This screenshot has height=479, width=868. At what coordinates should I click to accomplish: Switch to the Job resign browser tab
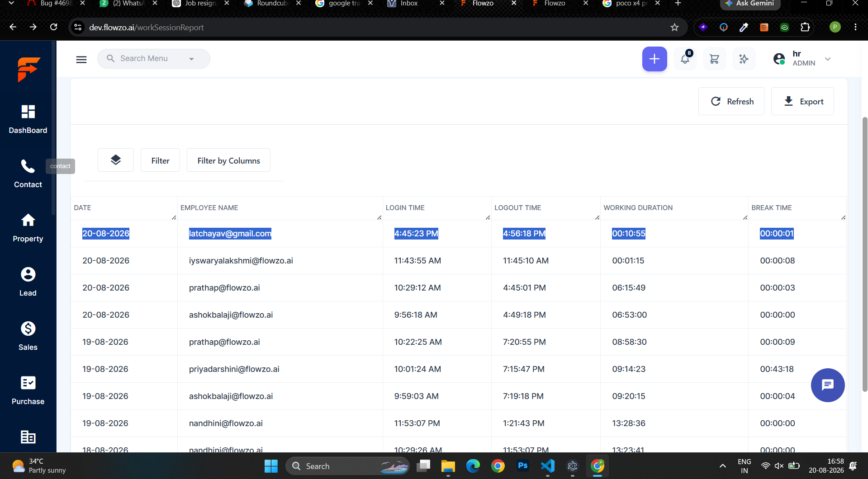click(x=201, y=4)
